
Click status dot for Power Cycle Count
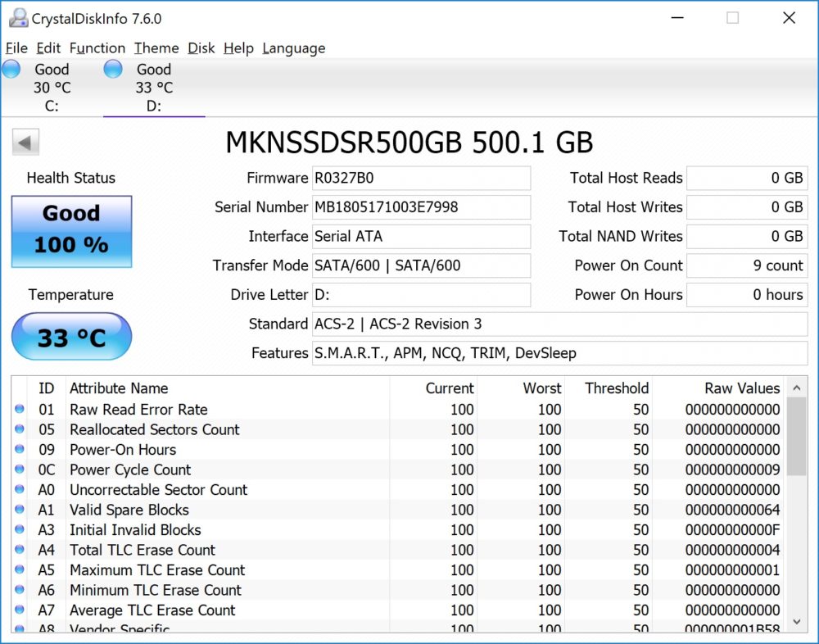pyautogui.click(x=20, y=469)
